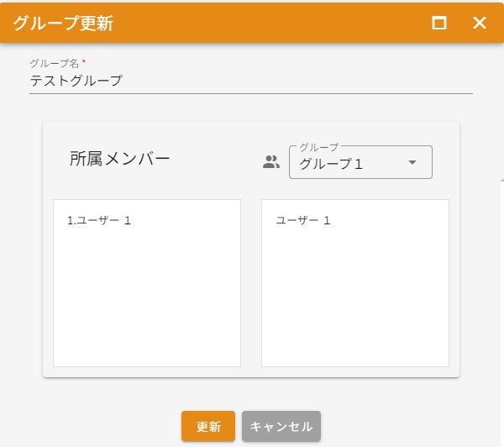This screenshot has width=504, height=447.
Task: Click the 所属メンバー heading
Action: pos(119,158)
